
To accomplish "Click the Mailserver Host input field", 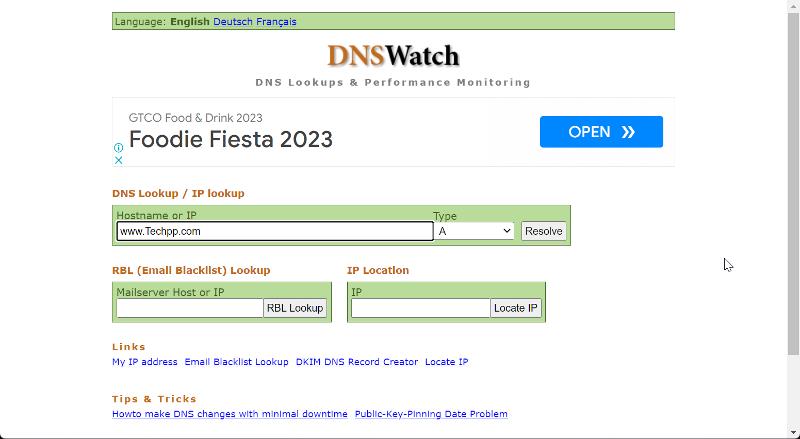I will [x=189, y=308].
